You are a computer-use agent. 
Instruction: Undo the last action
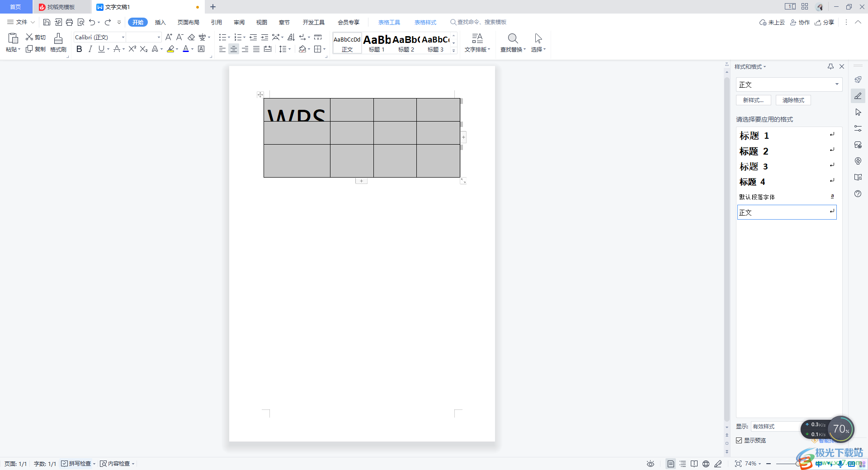[x=92, y=22]
